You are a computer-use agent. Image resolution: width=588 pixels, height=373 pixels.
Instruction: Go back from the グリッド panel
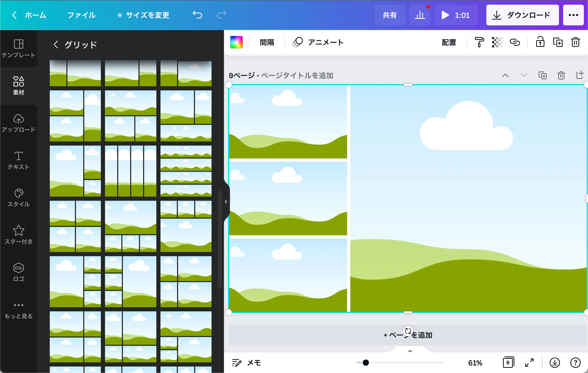(56, 45)
